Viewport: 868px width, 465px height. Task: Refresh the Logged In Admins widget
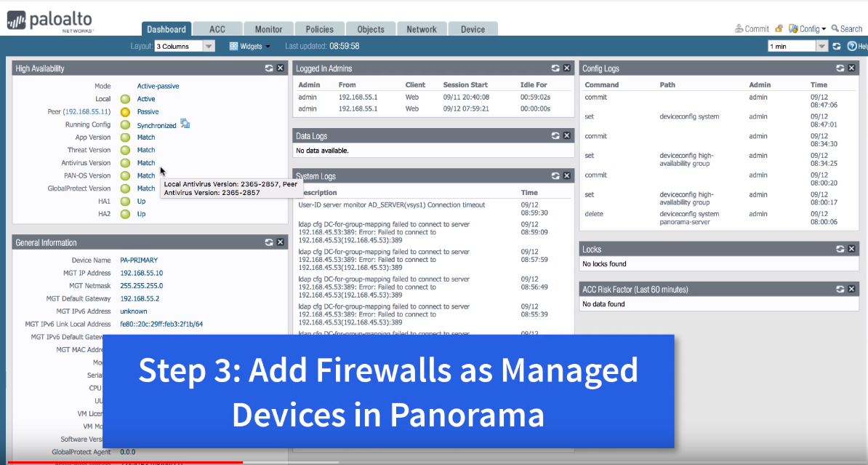(555, 68)
